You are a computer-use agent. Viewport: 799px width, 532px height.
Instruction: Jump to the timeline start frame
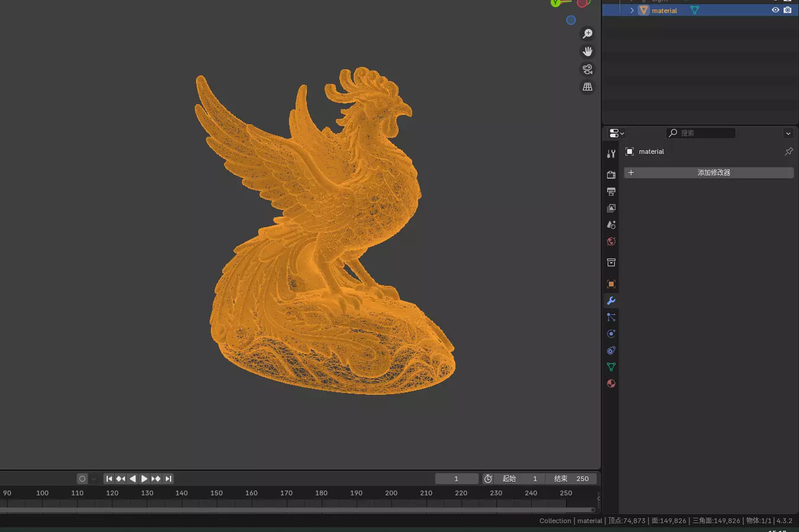pos(110,479)
